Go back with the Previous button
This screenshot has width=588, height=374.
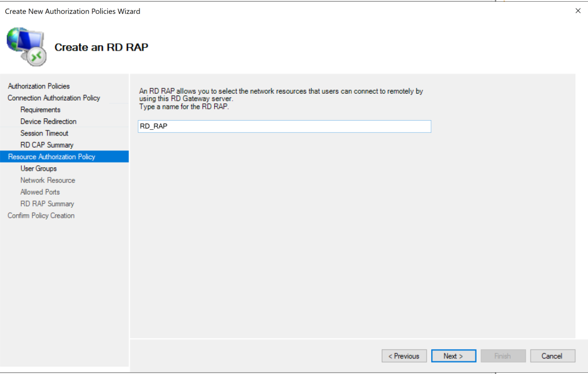click(x=404, y=356)
